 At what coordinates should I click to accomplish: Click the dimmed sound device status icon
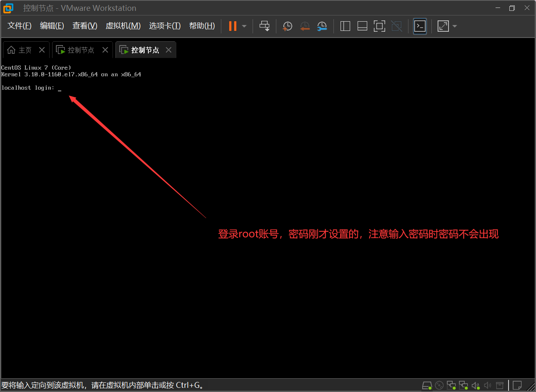pyautogui.click(x=488, y=385)
